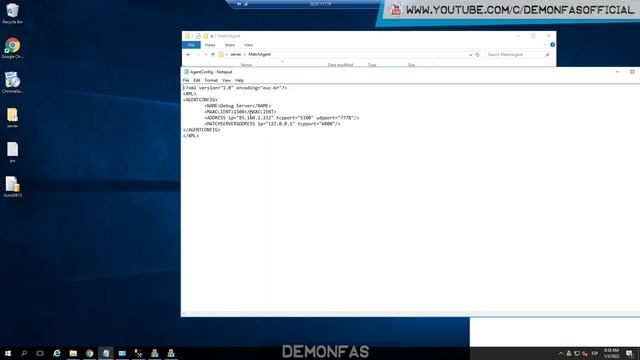640x360 pixels.
Task: Open Google Chrome desktop shortcut
Action: click(x=12, y=48)
